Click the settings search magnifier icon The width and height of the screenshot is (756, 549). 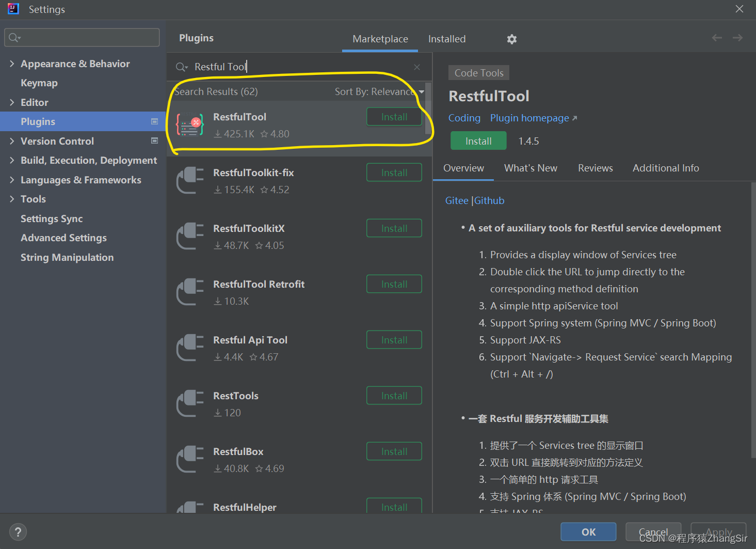point(14,38)
